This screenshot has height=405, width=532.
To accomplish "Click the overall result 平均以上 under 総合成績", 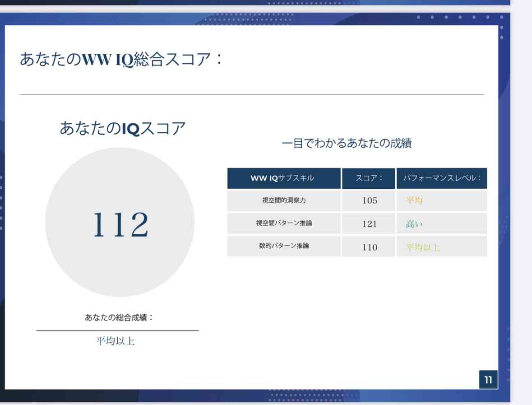I will pos(116,341).
